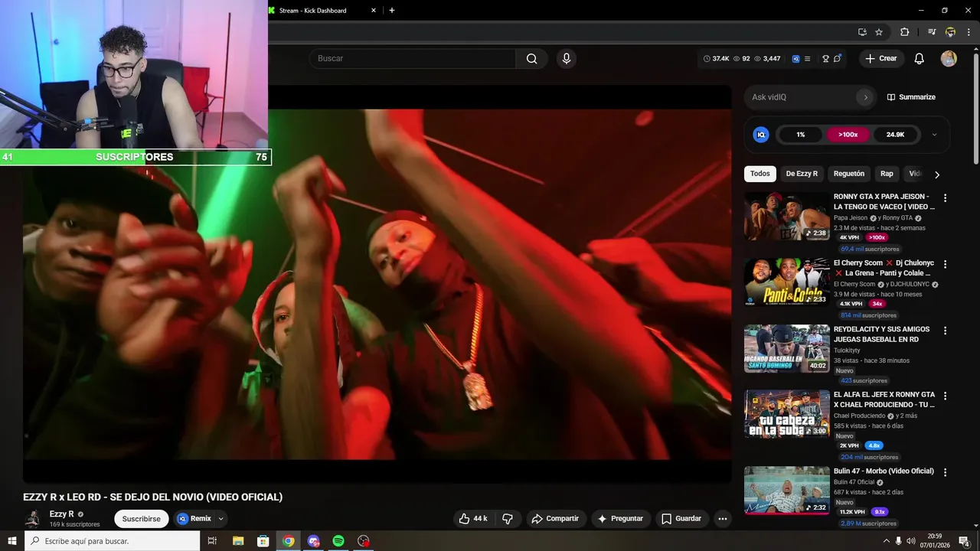Select the De Ezzy R filter chip
The width and height of the screenshot is (980, 551).
(802, 174)
